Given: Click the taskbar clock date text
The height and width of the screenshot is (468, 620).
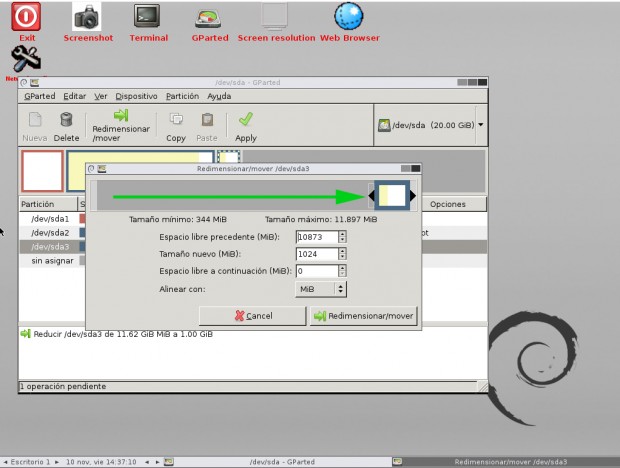Looking at the screenshot, I should pos(101,462).
